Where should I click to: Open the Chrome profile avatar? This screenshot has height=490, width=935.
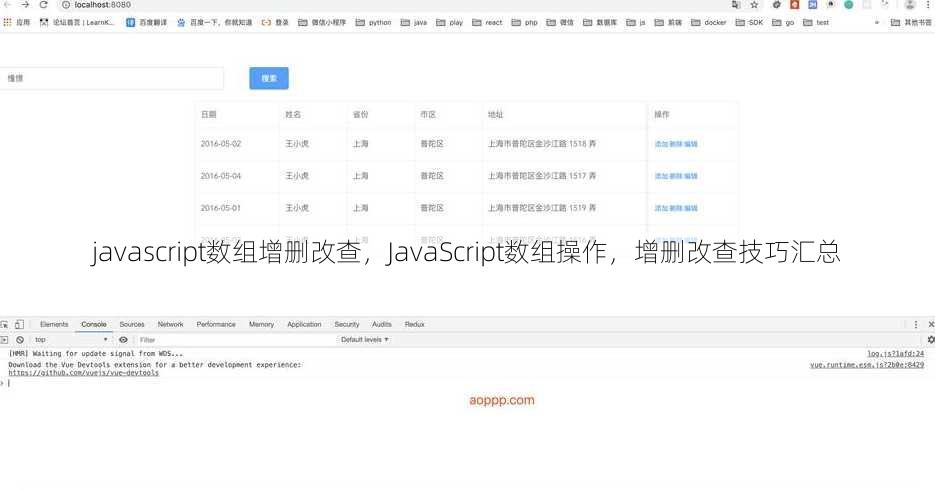point(910,5)
